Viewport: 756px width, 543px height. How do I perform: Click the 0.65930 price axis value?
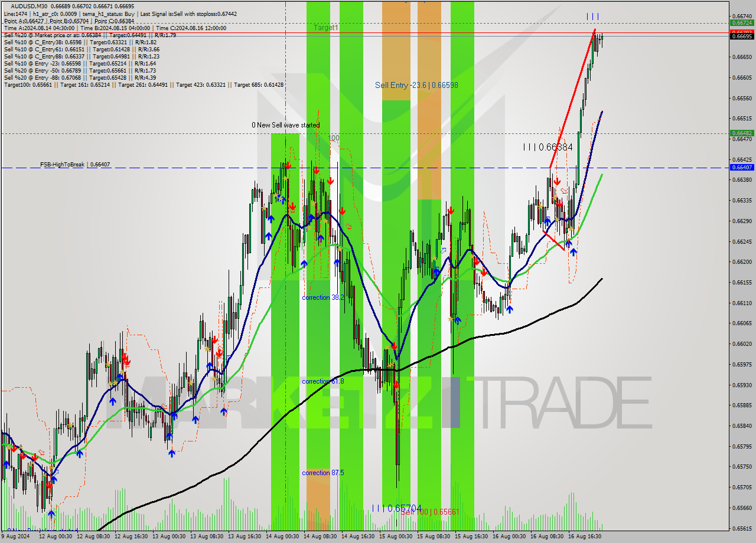742,385
